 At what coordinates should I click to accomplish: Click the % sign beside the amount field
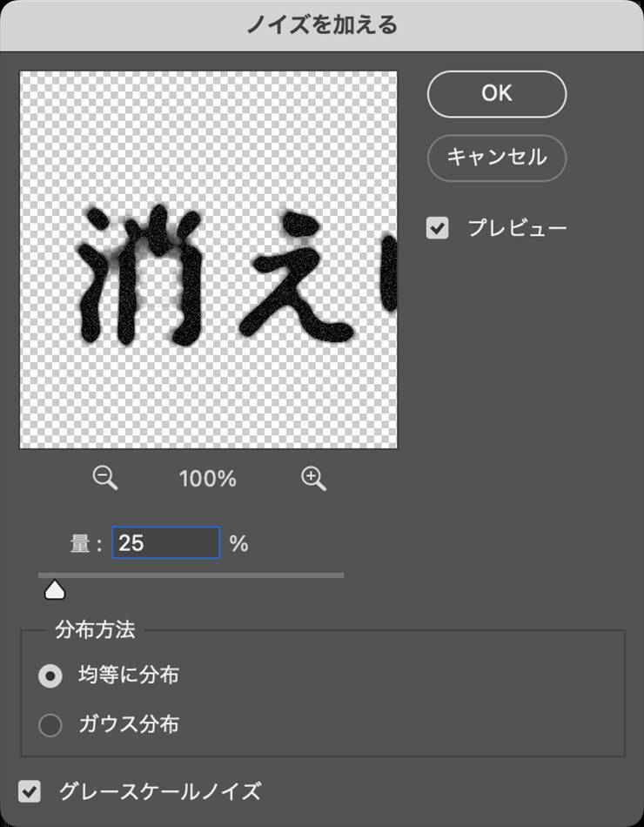(x=239, y=544)
